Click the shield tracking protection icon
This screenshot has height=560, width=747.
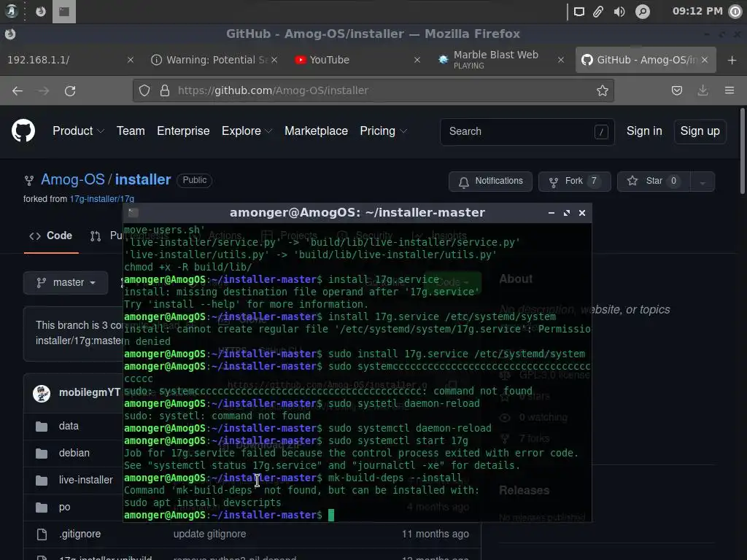tap(144, 90)
